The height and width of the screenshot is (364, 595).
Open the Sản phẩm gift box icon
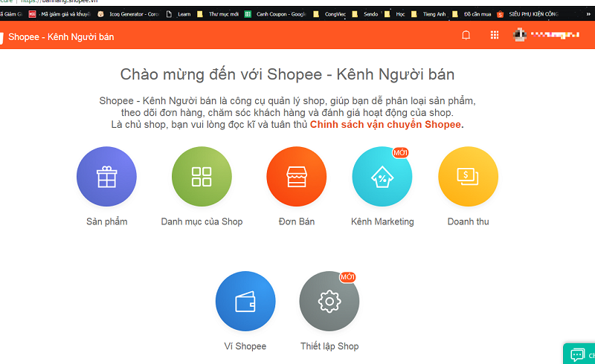pyautogui.click(x=106, y=177)
